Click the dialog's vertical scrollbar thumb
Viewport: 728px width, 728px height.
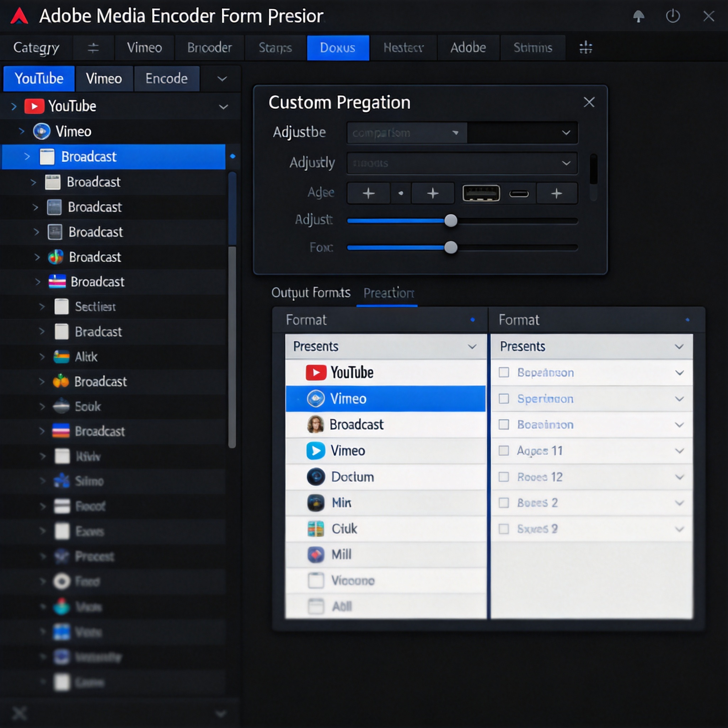tap(594, 169)
